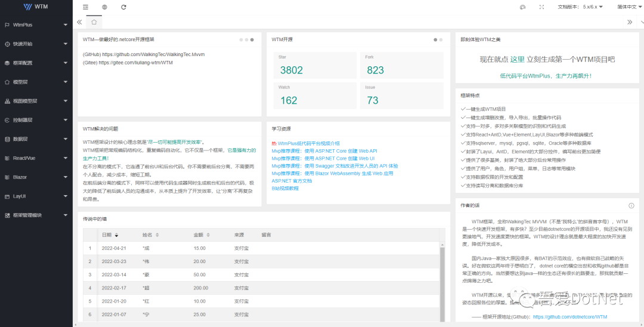The image size is (644, 327).
Task: Click the icon beside 控制器层
Action: click(x=7, y=120)
